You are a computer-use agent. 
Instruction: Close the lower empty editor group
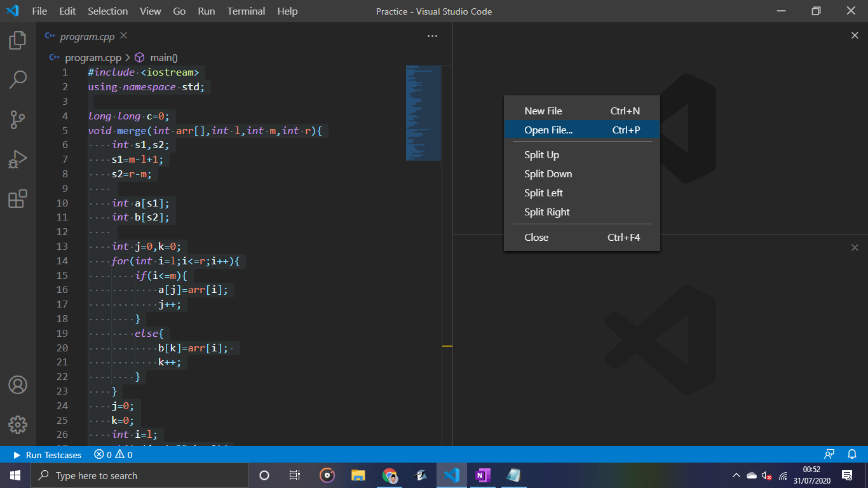tap(855, 247)
